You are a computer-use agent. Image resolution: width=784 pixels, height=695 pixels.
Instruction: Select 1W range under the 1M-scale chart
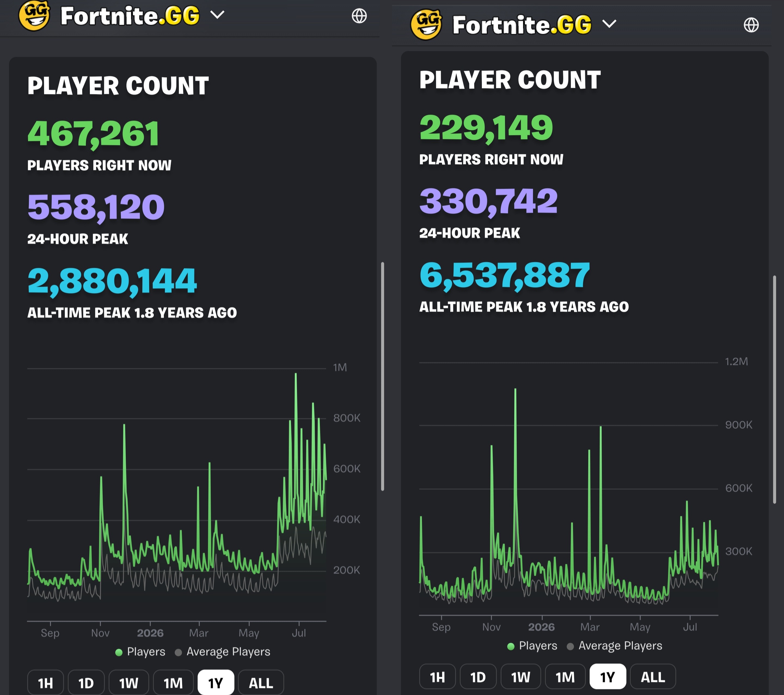pos(129,683)
